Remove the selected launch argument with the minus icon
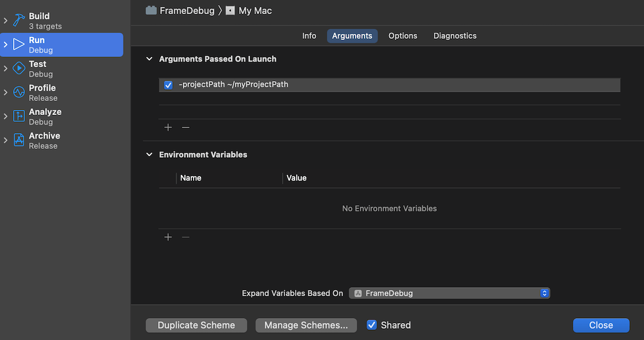The width and height of the screenshot is (644, 340). tap(185, 127)
